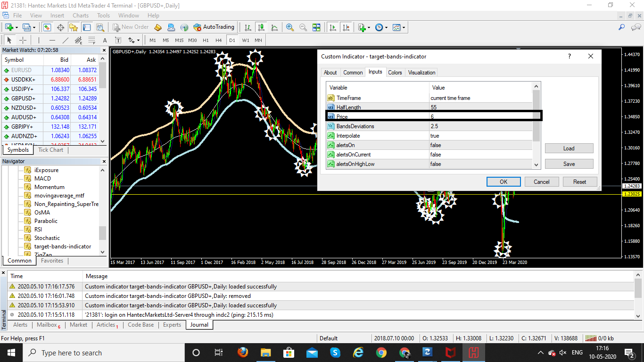Toggle chart auto scroll icon
This screenshot has width=644, height=362.
tap(333, 27)
